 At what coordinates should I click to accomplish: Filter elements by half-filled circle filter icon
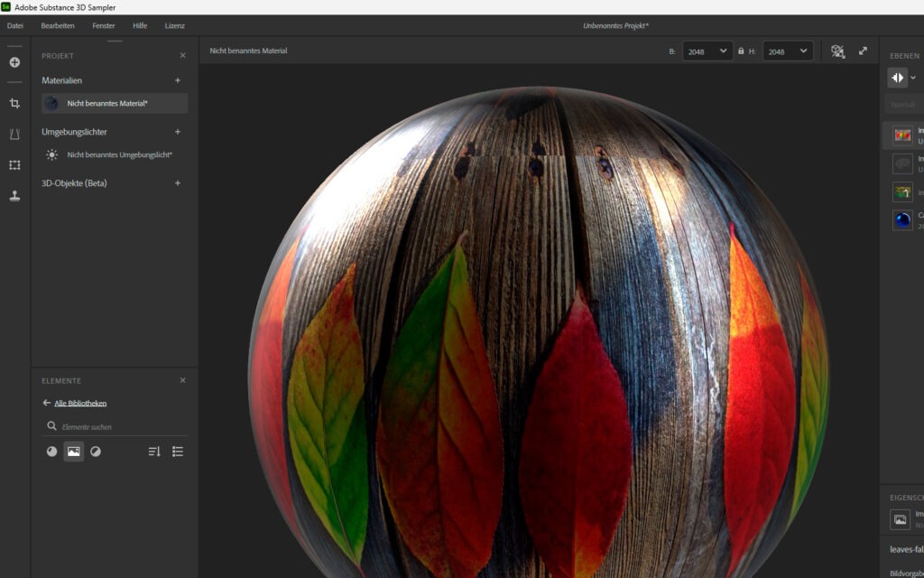coord(96,452)
